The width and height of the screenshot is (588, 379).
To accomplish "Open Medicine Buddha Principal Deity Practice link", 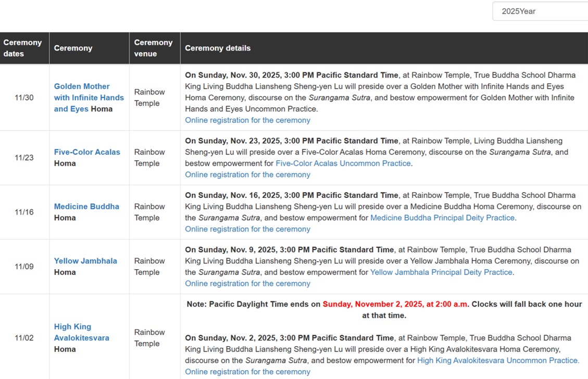I will click(442, 218).
